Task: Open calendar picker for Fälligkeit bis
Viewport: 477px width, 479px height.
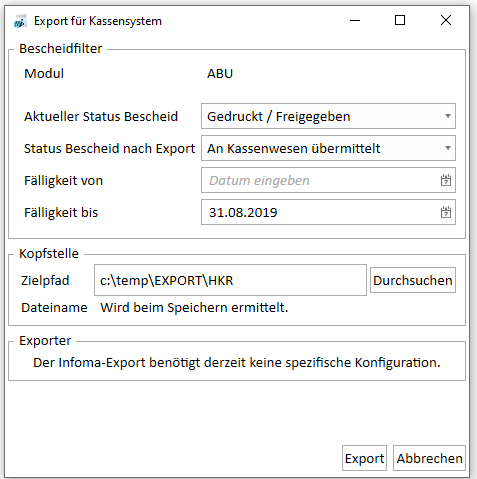Action: 446,212
